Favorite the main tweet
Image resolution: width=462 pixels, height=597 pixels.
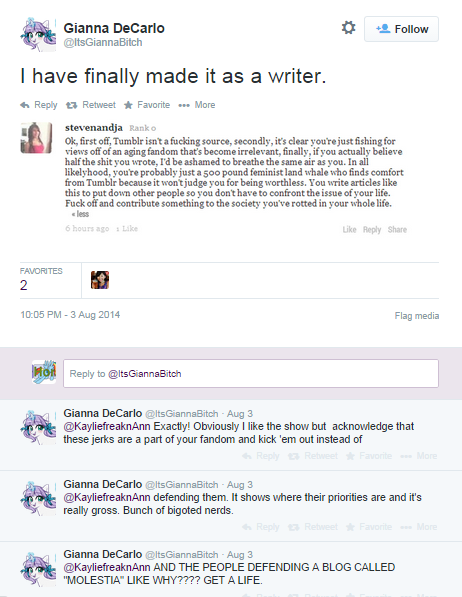[x=147, y=105]
